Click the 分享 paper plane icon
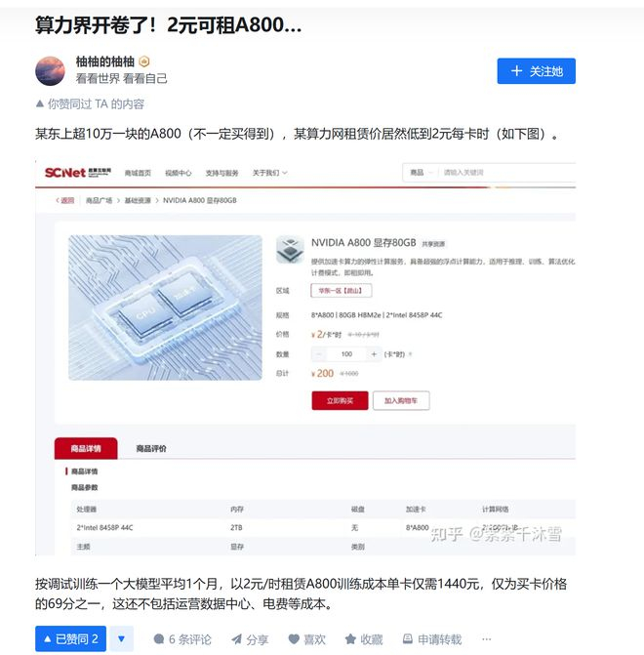644x655 pixels. pyautogui.click(x=237, y=638)
